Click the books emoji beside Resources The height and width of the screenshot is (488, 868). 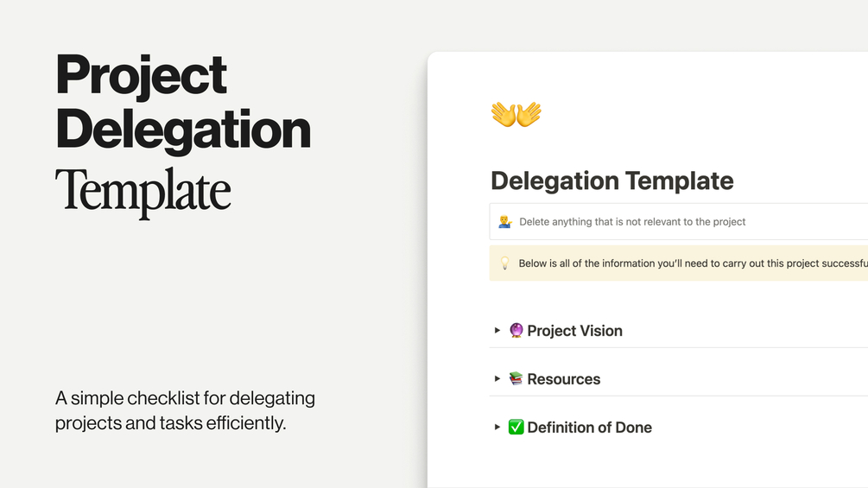516,379
